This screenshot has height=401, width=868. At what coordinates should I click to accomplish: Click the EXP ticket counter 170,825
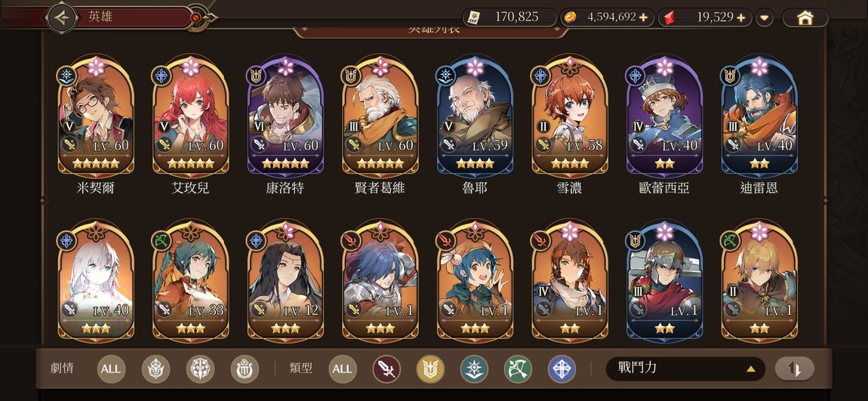[x=509, y=17]
